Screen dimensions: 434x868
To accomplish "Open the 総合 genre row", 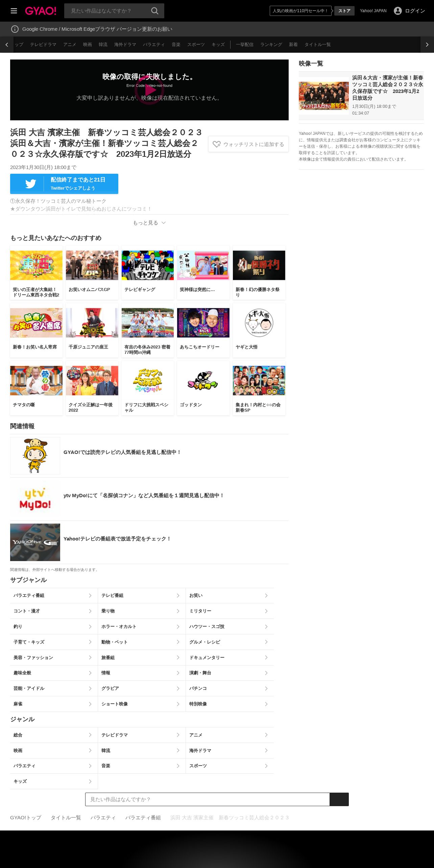I will tap(54, 735).
